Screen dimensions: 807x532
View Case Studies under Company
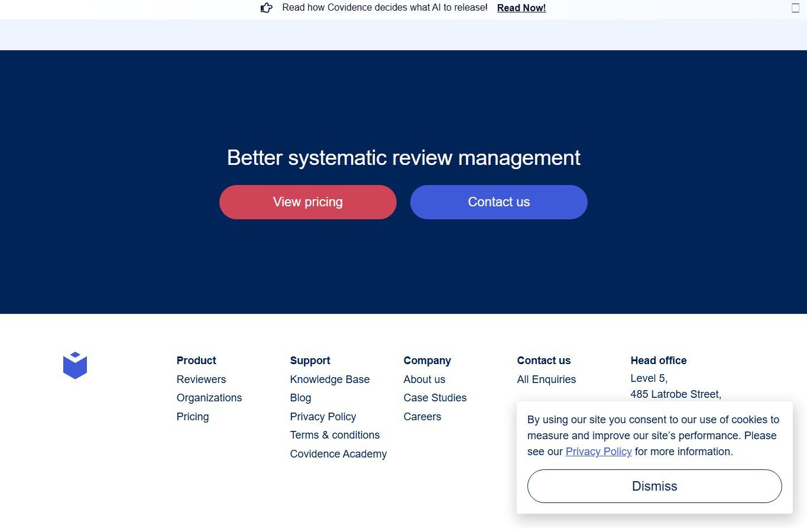(435, 398)
